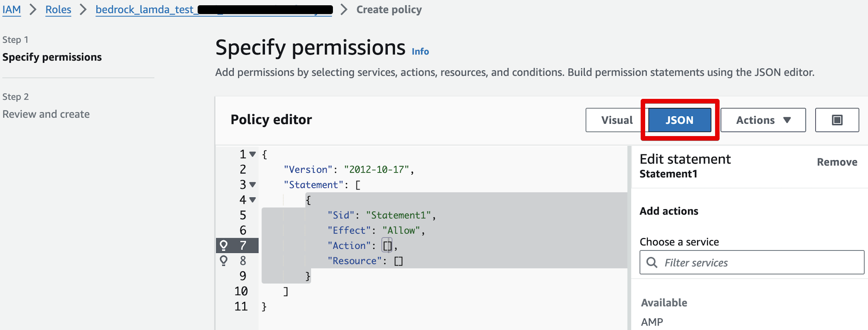The image size is (868, 330).
Task: Click the full-screen editor square icon button
Action: (837, 120)
